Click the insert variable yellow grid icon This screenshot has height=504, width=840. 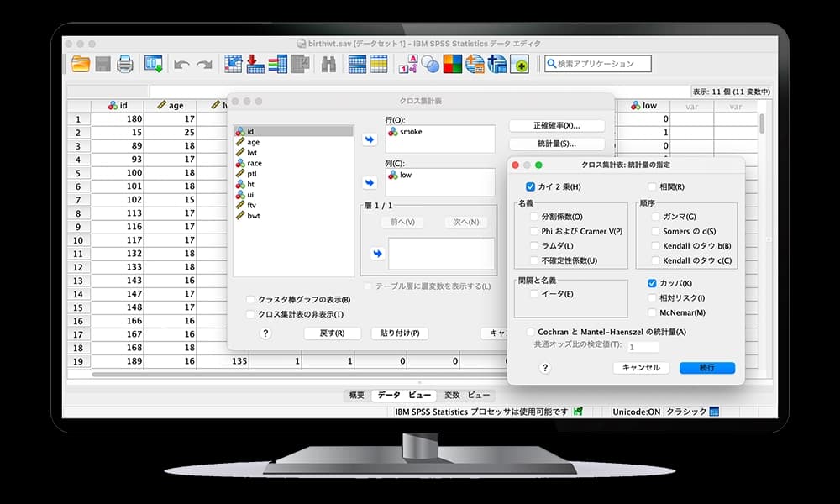point(379,65)
